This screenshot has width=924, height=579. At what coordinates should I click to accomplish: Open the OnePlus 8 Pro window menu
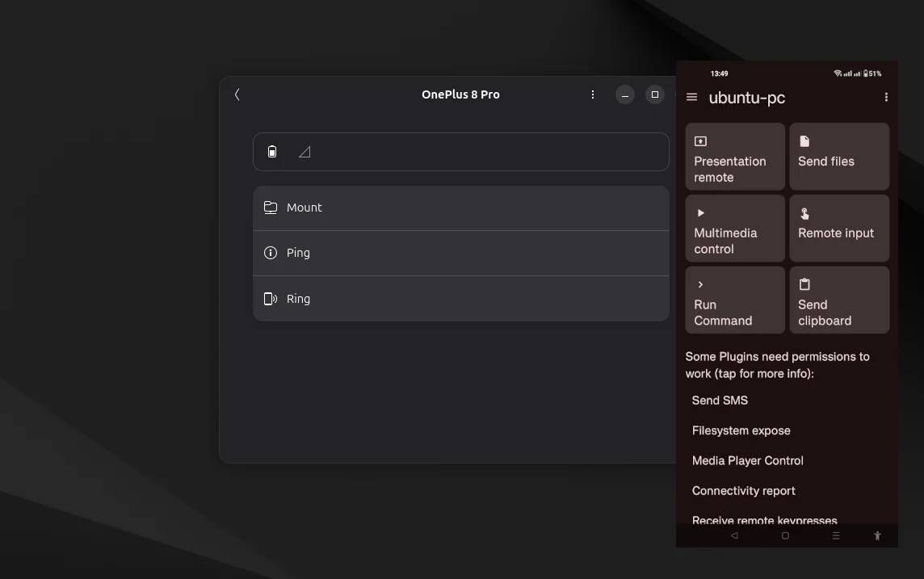coord(593,94)
